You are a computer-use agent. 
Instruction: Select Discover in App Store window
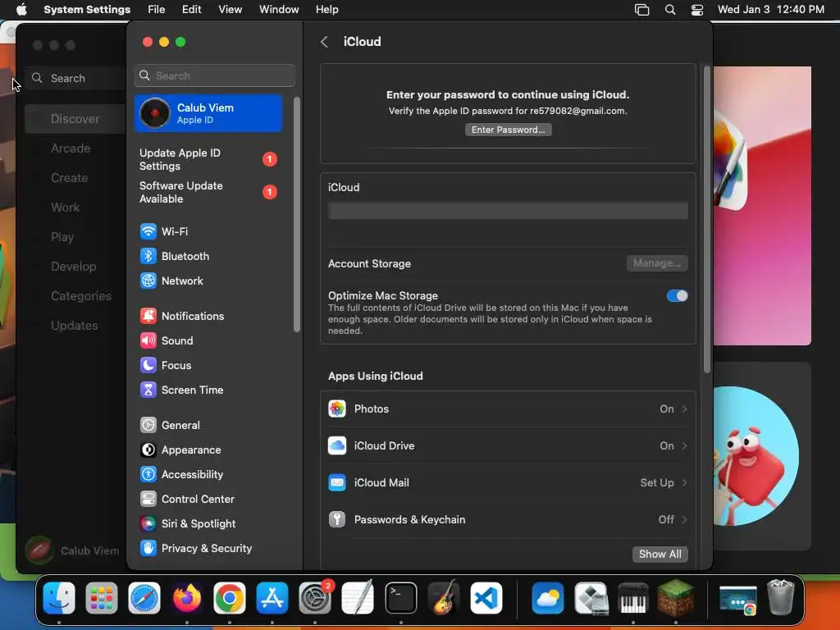click(75, 119)
